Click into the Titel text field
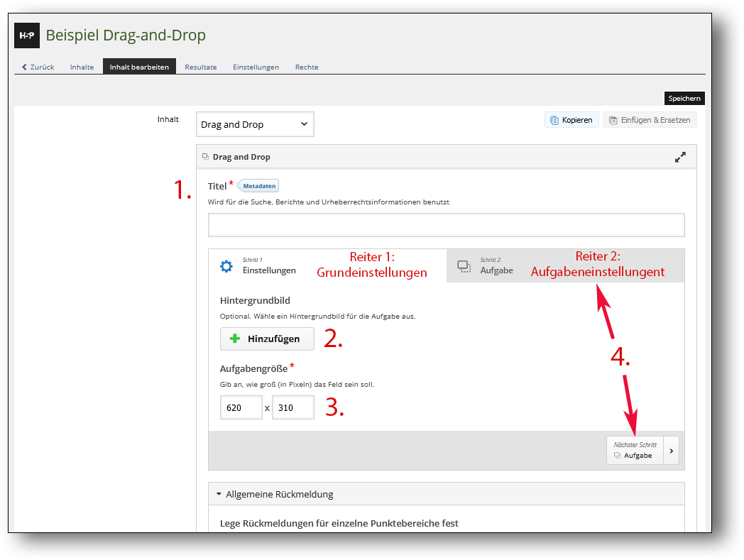 coord(446,225)
